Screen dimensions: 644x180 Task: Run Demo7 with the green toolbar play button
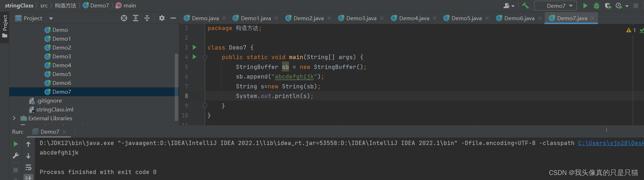click(x=585, y=6)
